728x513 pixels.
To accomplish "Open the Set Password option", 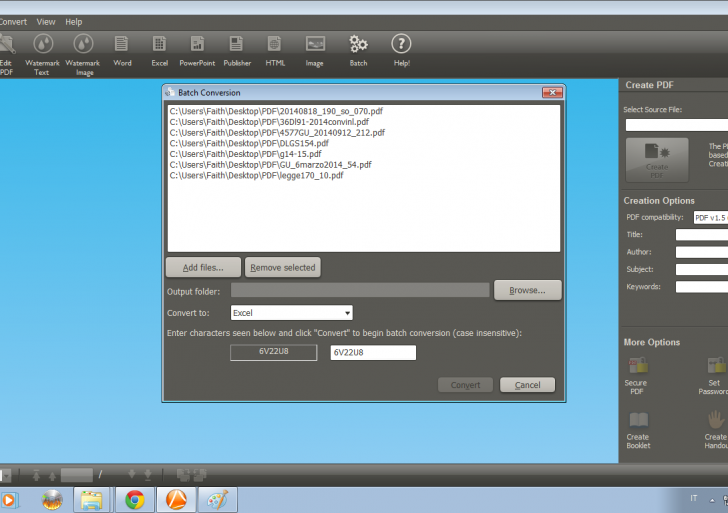I will pyautogui.click(x=715, y=376).
